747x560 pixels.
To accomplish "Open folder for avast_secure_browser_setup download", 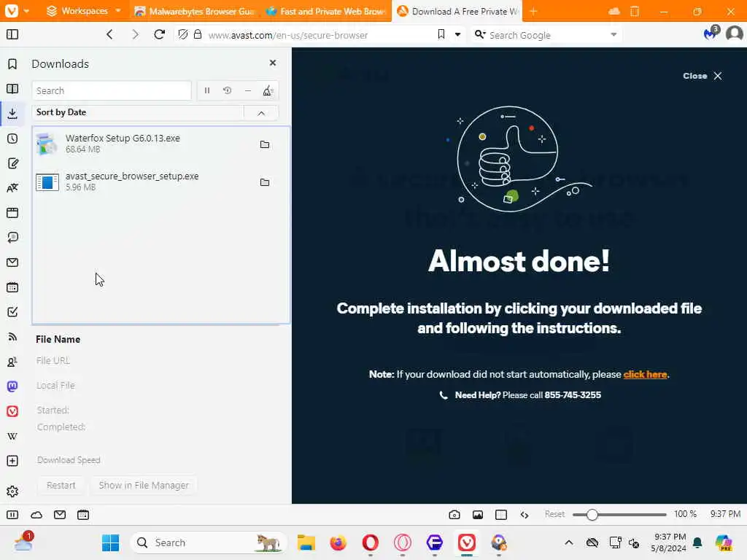I will click(x=265, y=182).
